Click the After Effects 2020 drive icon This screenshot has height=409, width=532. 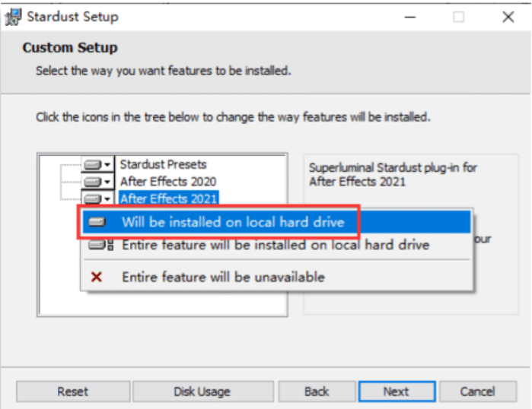click(x=93, y=182)
